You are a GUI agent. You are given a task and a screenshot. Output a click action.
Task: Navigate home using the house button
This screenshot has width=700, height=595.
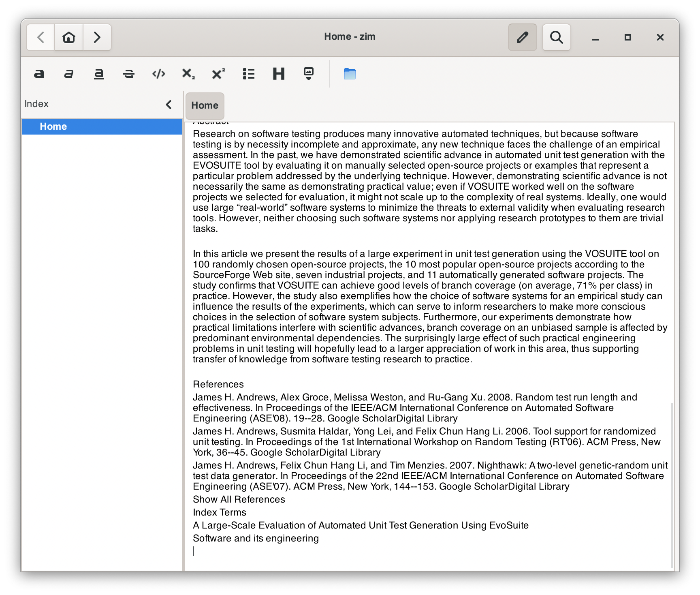(68, 37)
